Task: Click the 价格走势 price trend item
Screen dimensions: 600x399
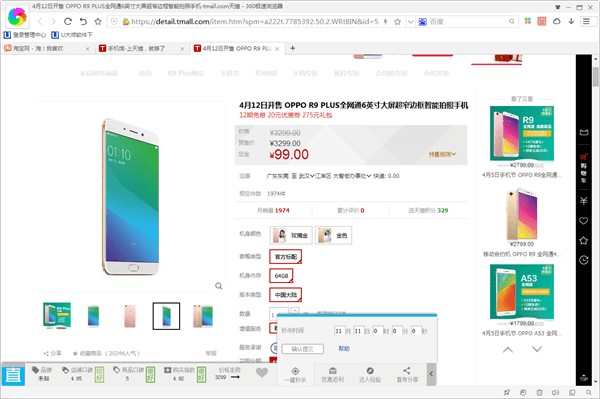Action: click(x=229, y=373)
